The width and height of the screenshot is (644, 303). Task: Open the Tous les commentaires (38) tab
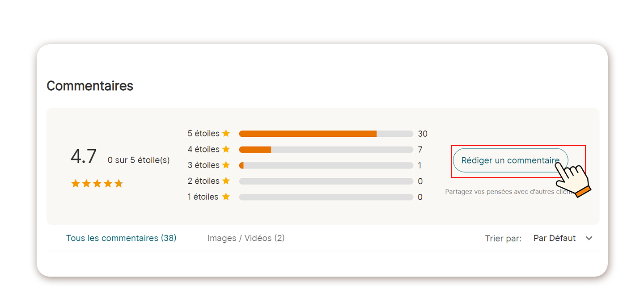(x=121, y=238)
